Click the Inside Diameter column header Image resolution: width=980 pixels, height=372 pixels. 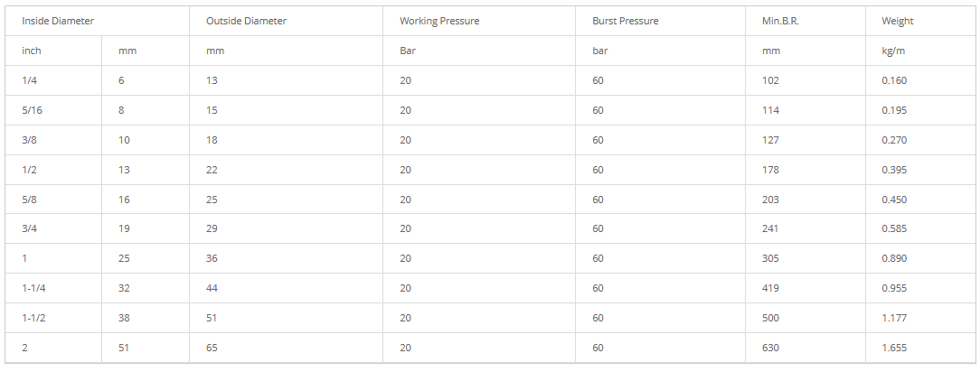pyautogui.click(x=58, y=21)
